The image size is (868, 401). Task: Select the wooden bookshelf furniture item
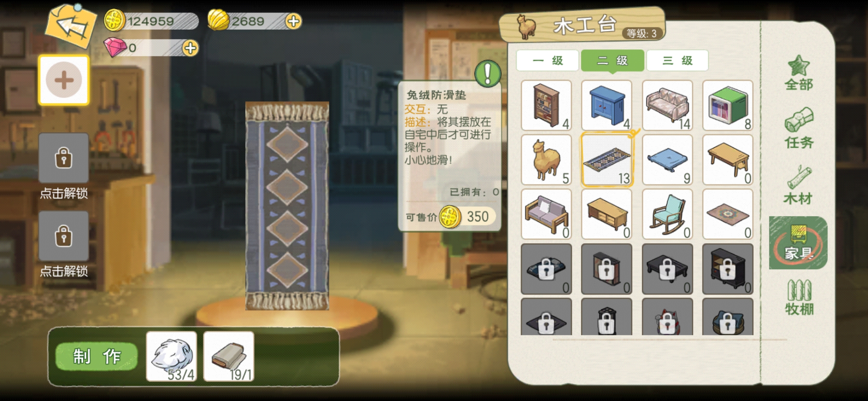[546, 105]
